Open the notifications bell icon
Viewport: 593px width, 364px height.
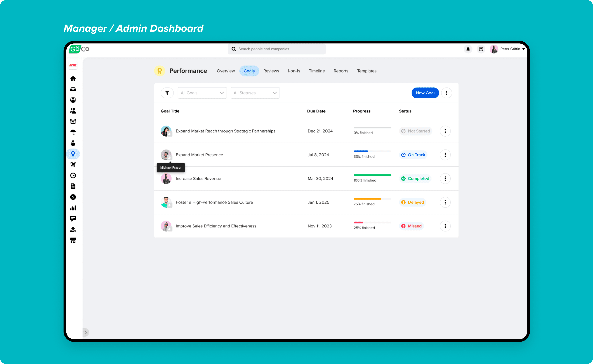pyautogui.click(x=468, y=49)
